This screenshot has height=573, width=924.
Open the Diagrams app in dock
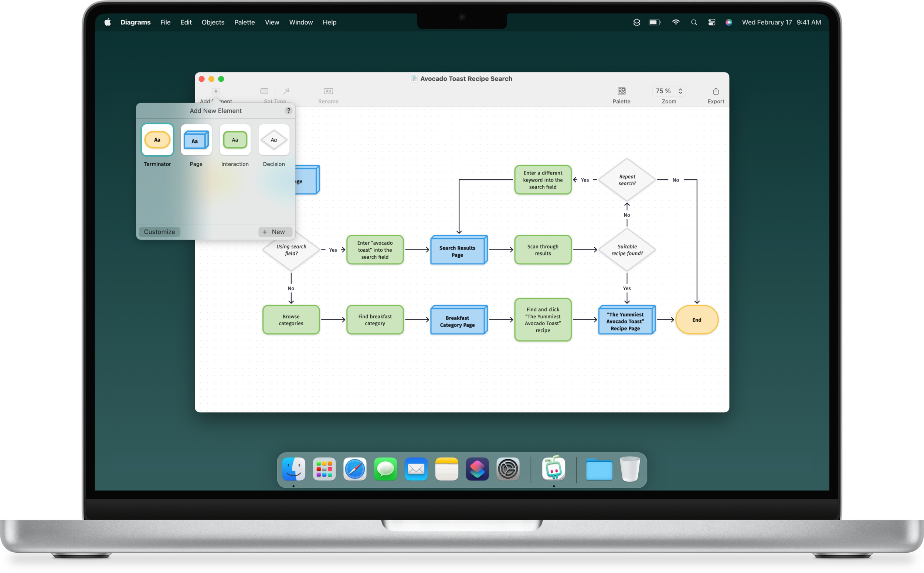coord(554,469)
